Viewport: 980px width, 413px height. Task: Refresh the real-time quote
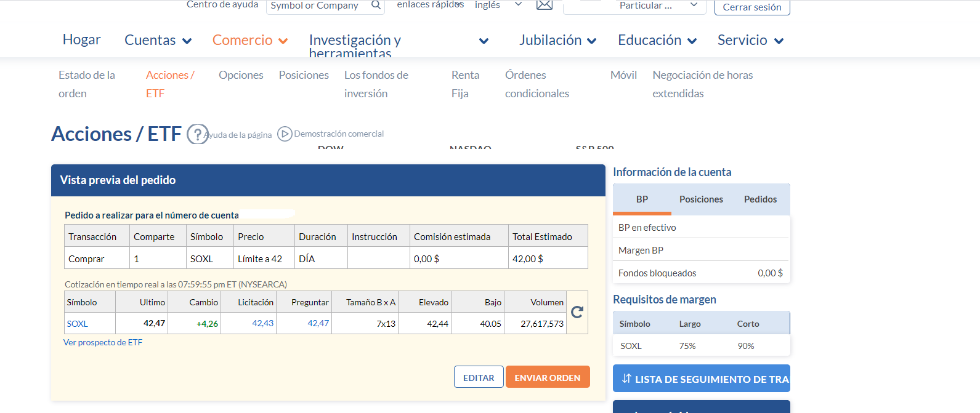click(577, 312)
